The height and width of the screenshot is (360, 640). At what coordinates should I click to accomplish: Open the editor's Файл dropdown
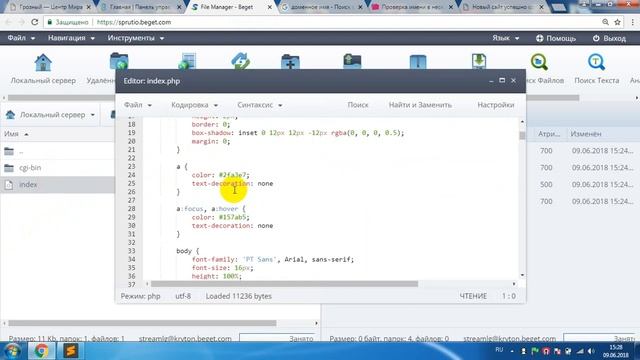138,105
